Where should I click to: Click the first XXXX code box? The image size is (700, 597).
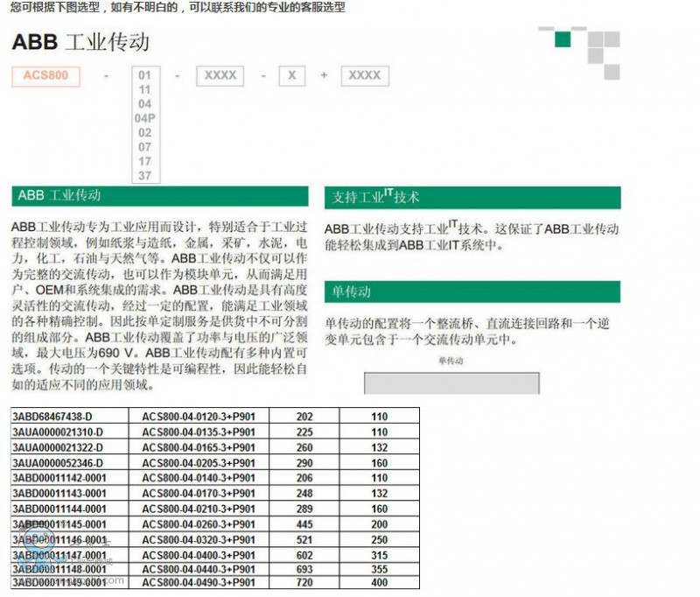pos(220,76)
